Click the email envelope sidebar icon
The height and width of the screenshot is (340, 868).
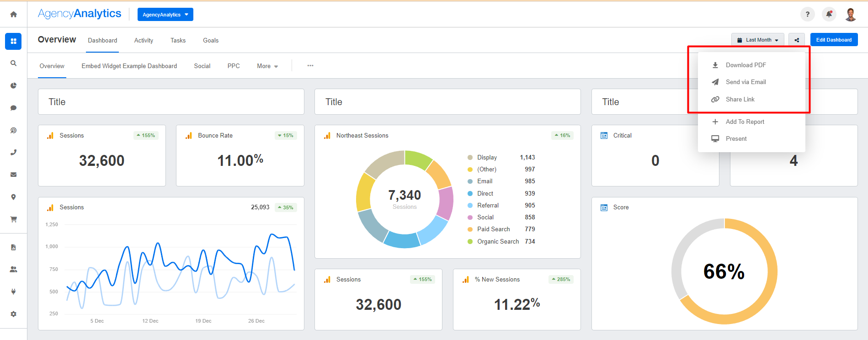(14, 175)
